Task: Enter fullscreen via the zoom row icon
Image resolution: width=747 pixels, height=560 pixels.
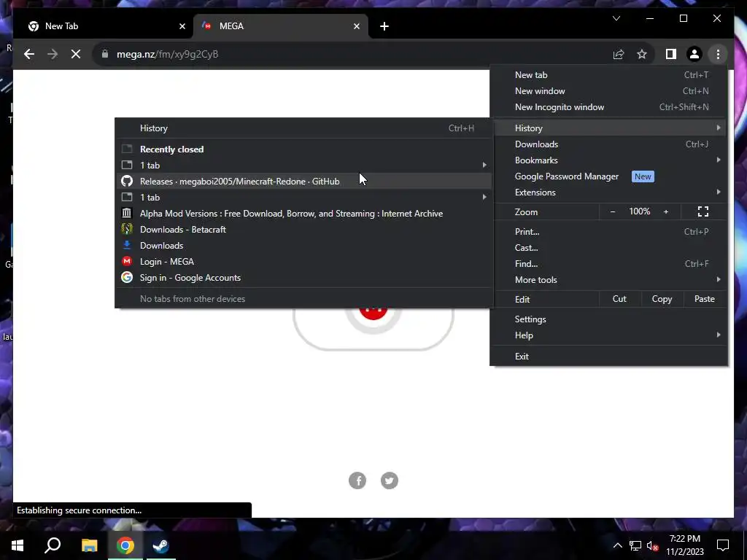Action: pyautogui.click(x=703, y=211)
